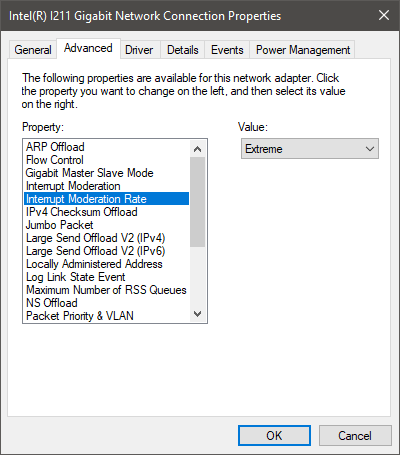
Task: Select IPv4 Checksum Offload entry
Action: [107, 212]
